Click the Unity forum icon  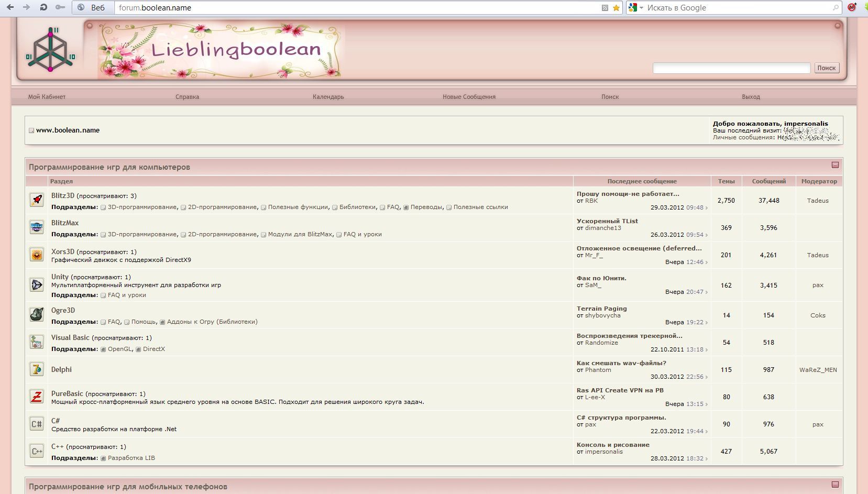pyautogui.click(x=37, y=285)
